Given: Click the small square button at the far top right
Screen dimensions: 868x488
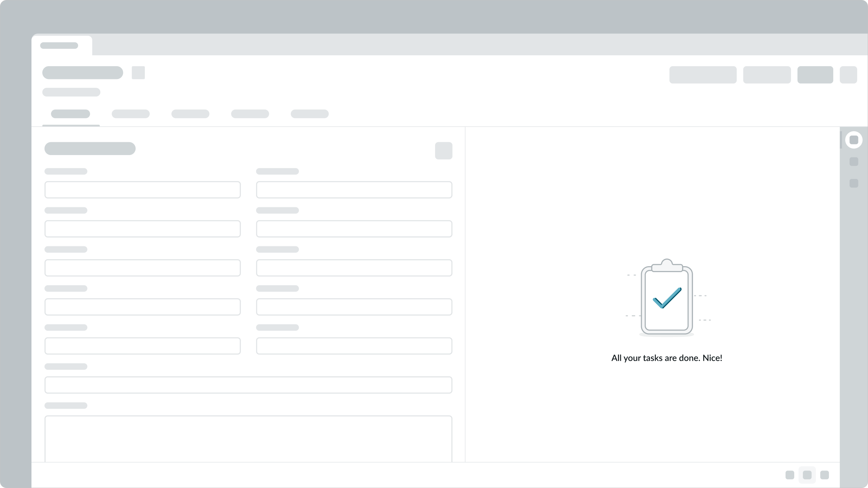Looking at the screenshot, I should [x=849, y=75].
